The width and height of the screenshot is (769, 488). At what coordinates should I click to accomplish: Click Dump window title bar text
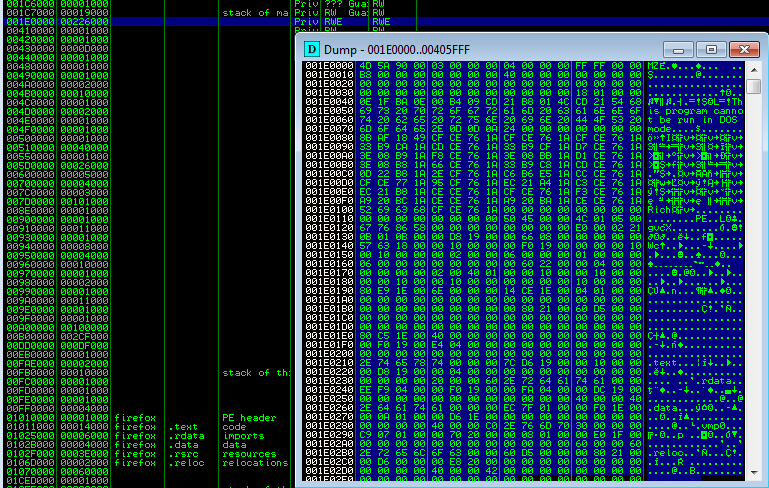coord(397,50)
